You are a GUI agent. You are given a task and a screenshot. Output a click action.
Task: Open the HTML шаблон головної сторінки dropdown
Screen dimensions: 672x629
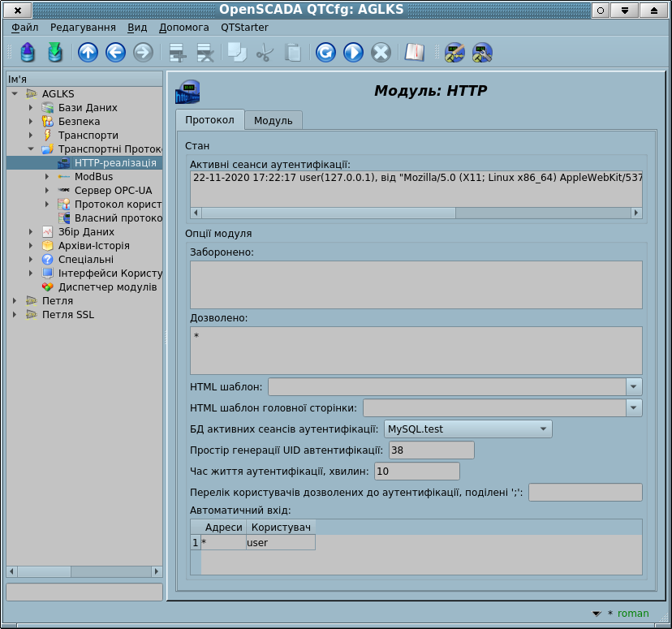(634, 407)
